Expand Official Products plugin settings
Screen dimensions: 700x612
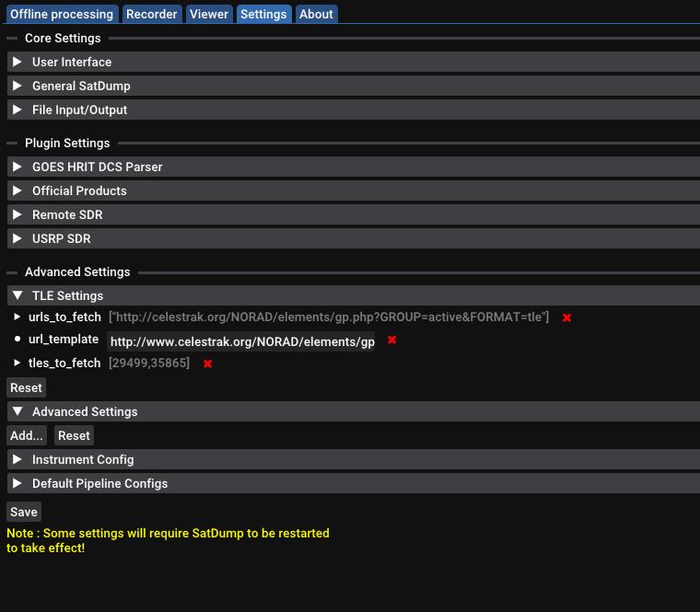(x=354, y=191)
